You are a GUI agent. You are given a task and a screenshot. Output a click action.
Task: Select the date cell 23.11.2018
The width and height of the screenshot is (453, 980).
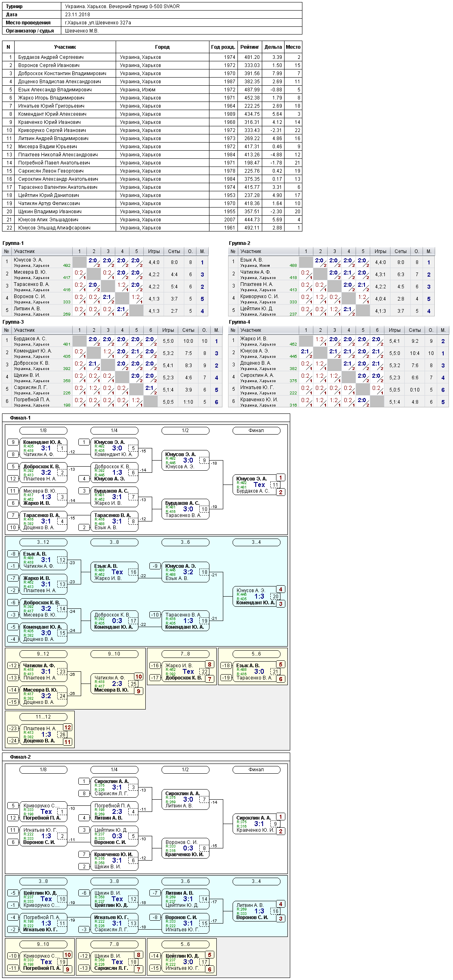[78, 15]
